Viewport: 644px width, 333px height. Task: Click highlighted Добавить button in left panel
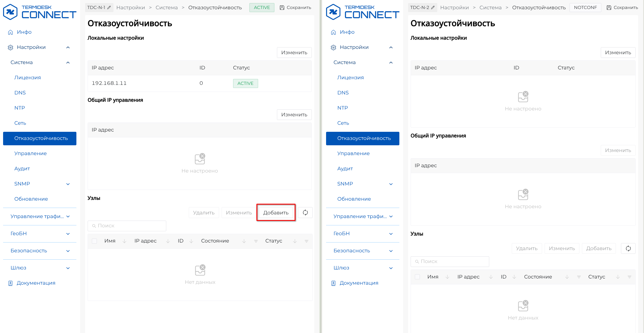tap(276, 213)
